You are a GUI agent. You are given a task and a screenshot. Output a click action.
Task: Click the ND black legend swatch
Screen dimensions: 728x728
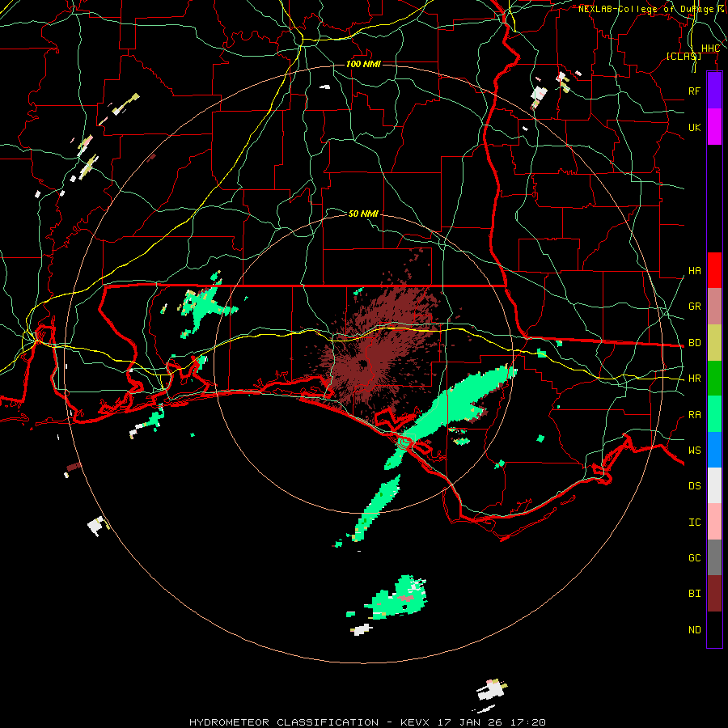(714, 629)
